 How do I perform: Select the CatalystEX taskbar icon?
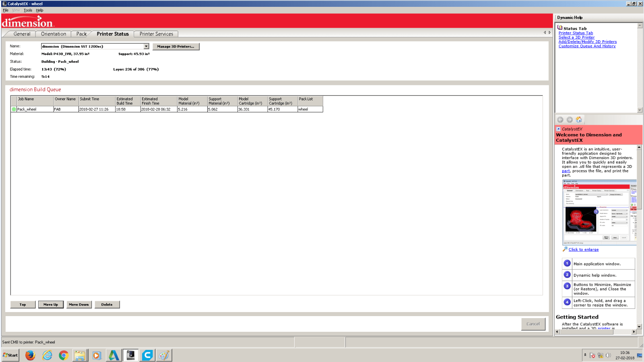click(131, 355)
